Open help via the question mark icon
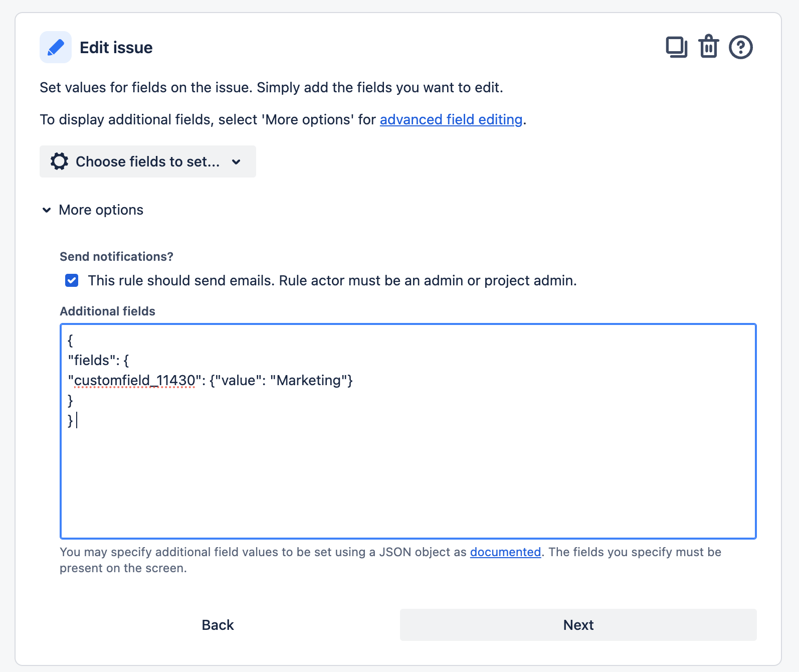This screenshot has height=672, width=799. (x=741, y=48)
